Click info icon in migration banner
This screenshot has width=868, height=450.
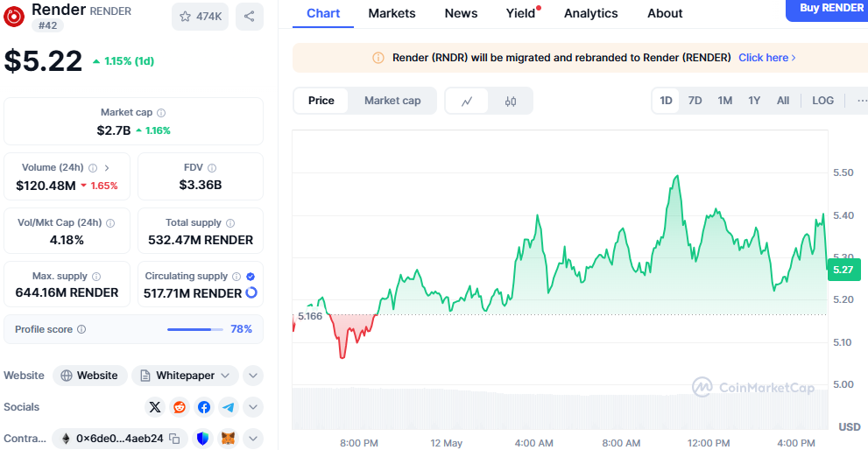tap(378, 58)
